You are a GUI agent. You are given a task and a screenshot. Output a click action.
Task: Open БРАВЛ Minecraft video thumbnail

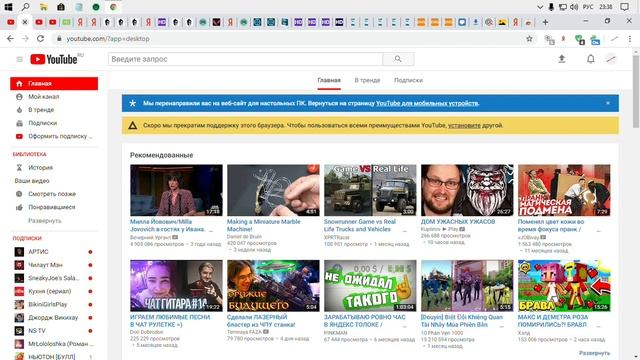click(564, 286)
